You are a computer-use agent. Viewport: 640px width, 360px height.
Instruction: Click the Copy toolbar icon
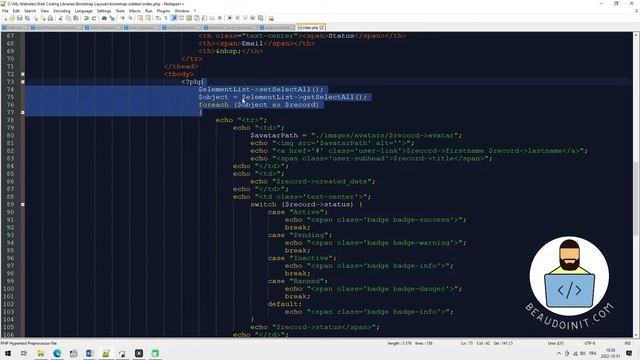[68, 18]
